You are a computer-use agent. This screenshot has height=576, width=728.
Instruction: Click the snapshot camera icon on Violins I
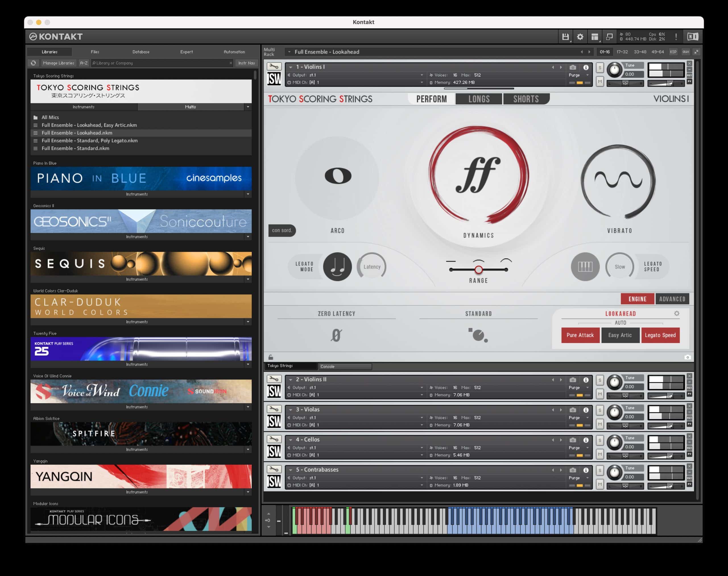572,67
